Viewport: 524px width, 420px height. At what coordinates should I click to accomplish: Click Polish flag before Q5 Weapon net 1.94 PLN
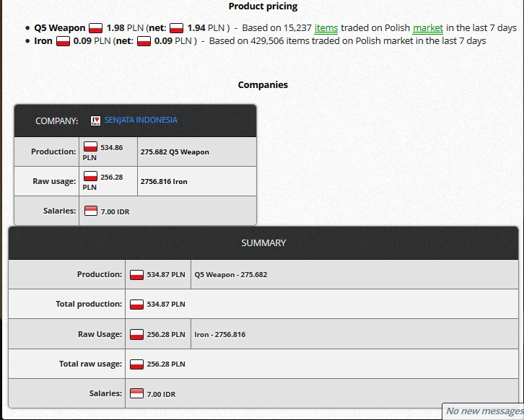pos(176,28)
